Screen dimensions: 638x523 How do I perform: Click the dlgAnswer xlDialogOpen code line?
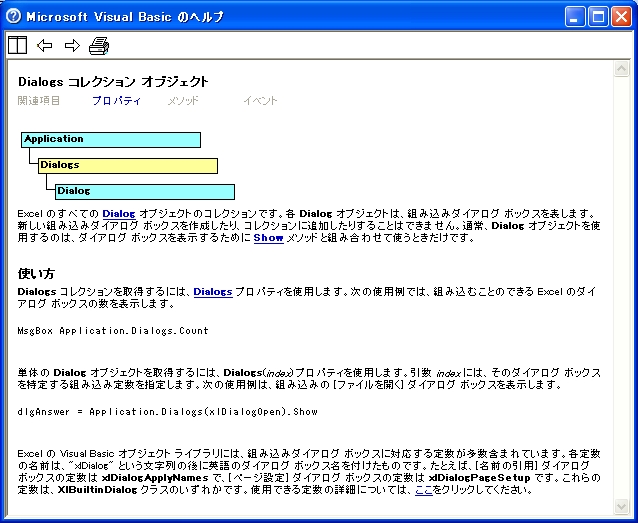[168, 411]
